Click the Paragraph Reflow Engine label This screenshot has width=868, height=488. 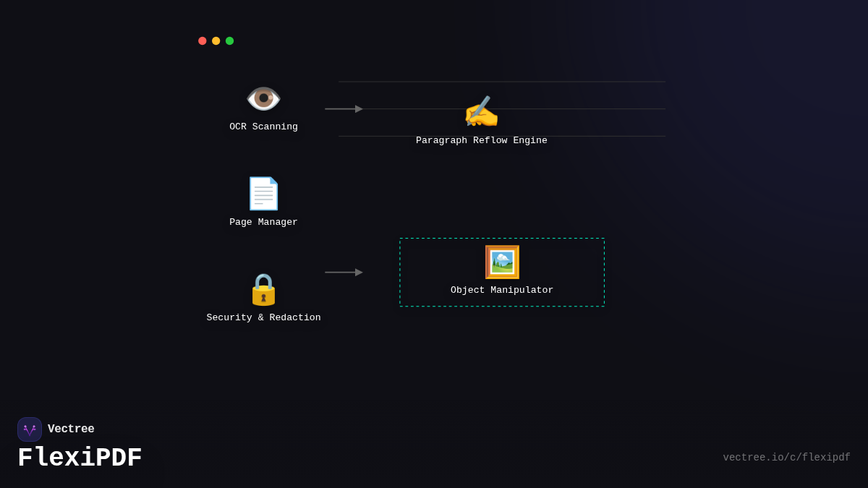coord(481,141)
